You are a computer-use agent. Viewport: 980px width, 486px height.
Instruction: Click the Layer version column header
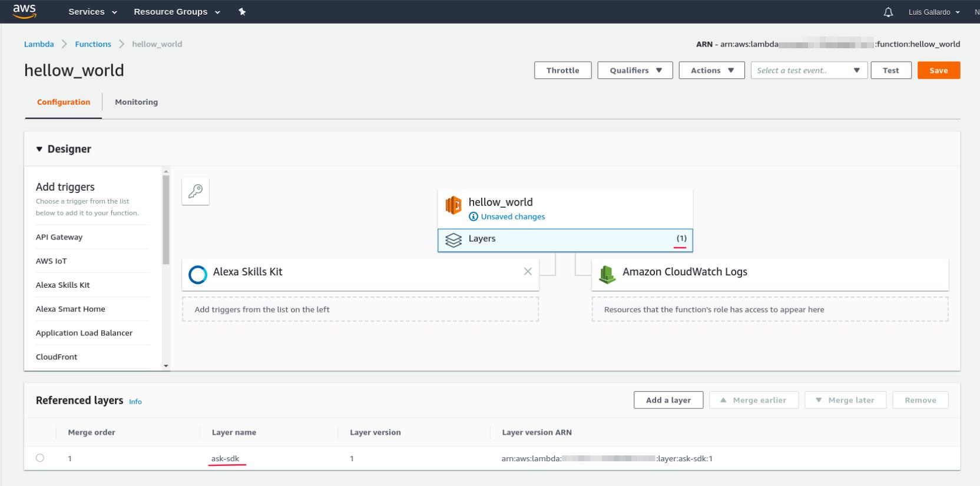click(375, 432)
